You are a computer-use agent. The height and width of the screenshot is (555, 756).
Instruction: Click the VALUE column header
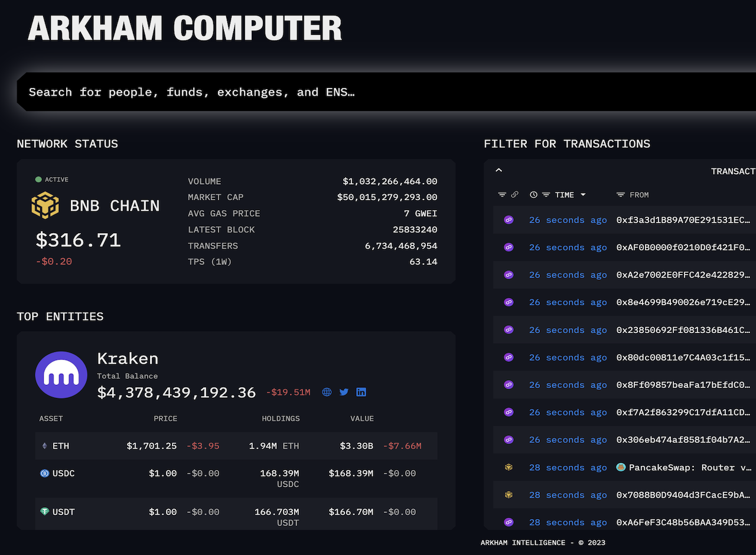(x=362, y=419)
